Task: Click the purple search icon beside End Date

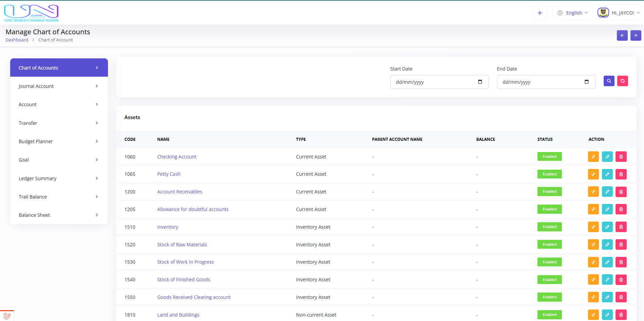Action: [609, 81]
